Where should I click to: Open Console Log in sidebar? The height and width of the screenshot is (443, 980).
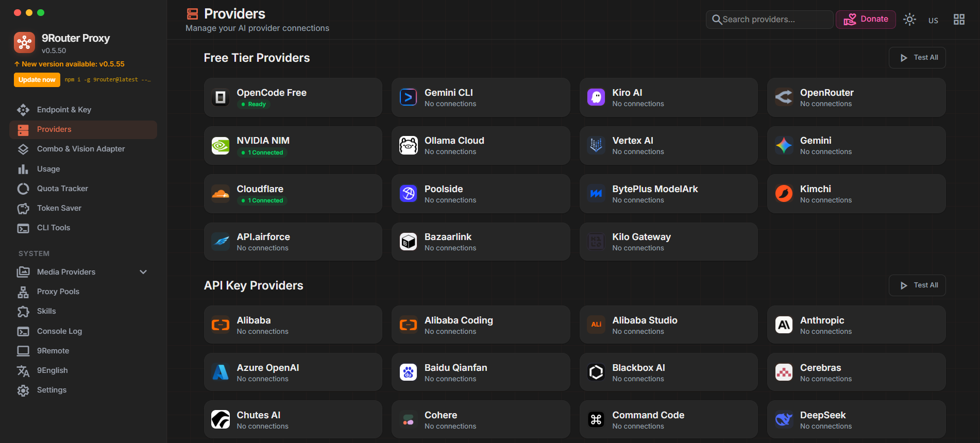[83, 331]
